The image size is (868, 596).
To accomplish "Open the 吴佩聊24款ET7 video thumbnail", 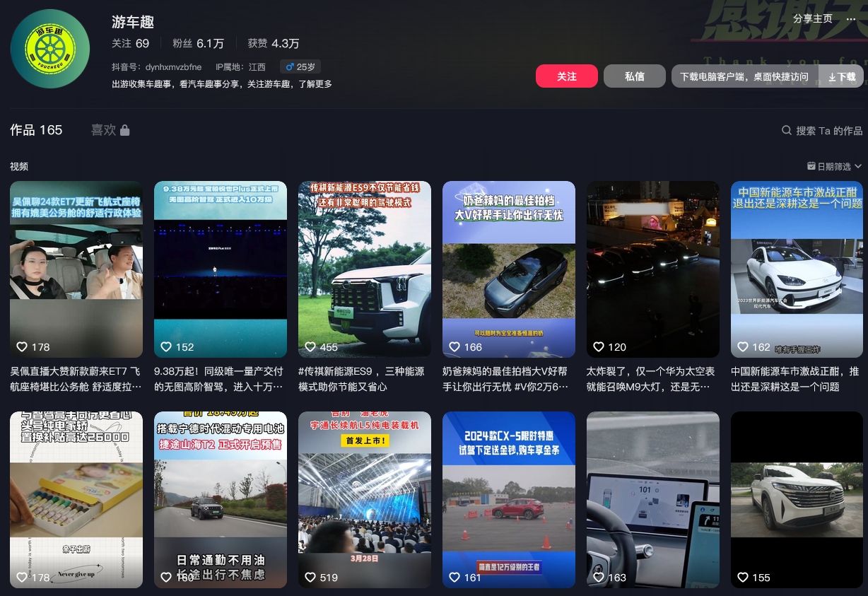I will [x=76, y=269].
